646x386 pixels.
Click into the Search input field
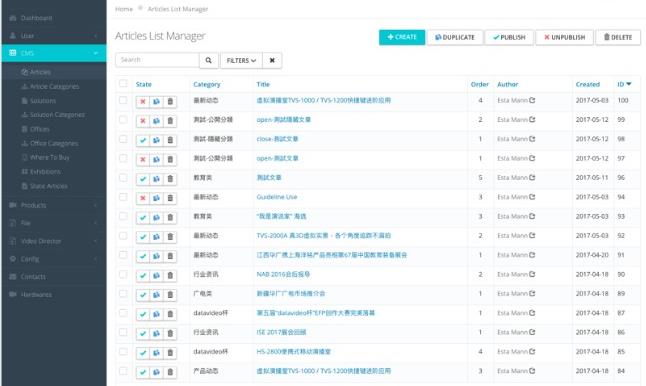[x=157, y=60]
